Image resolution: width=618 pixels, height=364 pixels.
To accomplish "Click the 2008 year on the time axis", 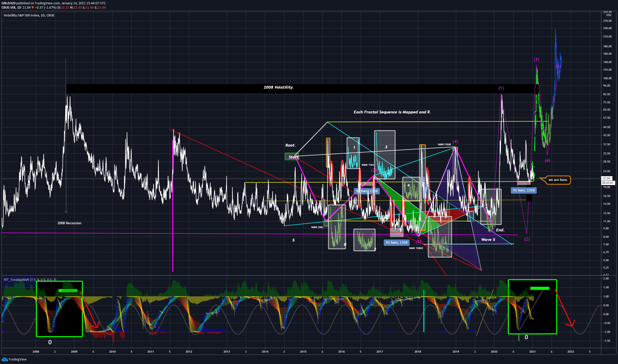I will click(36, 352).
